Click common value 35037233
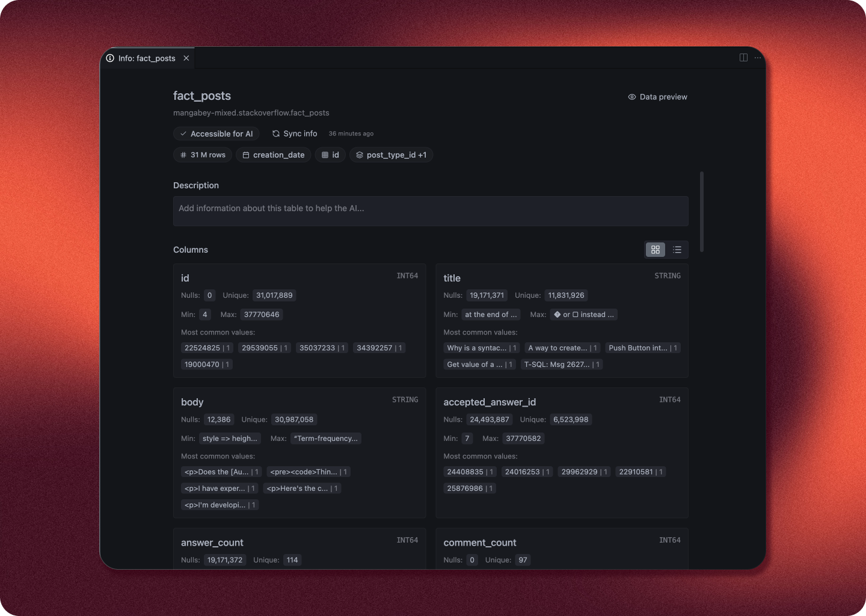The height and width of the screenshot is (616, 866). [322, 348]
